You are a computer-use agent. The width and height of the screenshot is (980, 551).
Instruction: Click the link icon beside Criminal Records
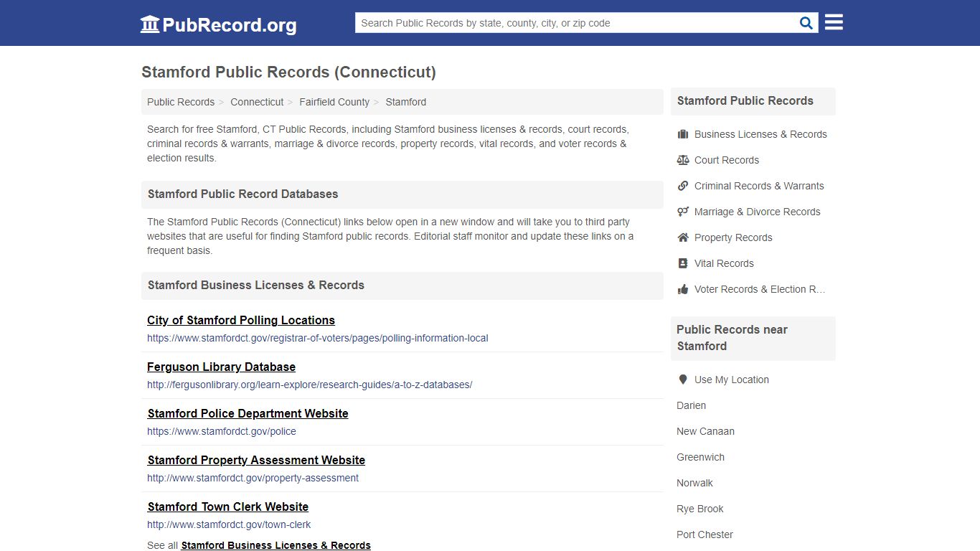pyautogui.click(x=683, y=186)
